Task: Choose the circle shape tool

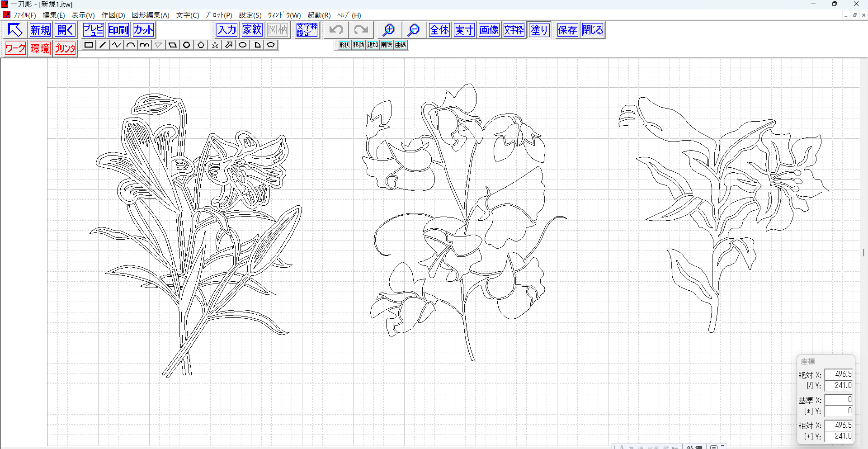Action: tap(186, 45)
